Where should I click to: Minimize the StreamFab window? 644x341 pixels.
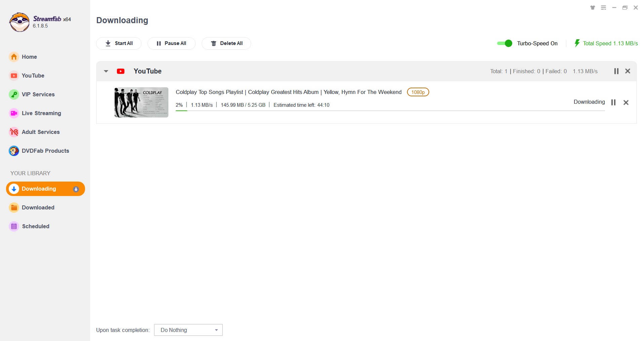(614, 8)
